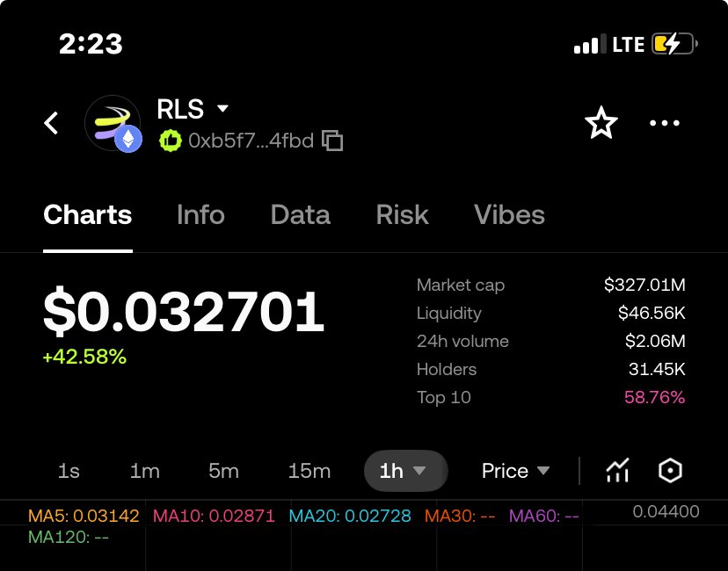728x571 pixels.
Task: Select the 5m chart interval
Action: pos(223,471)
